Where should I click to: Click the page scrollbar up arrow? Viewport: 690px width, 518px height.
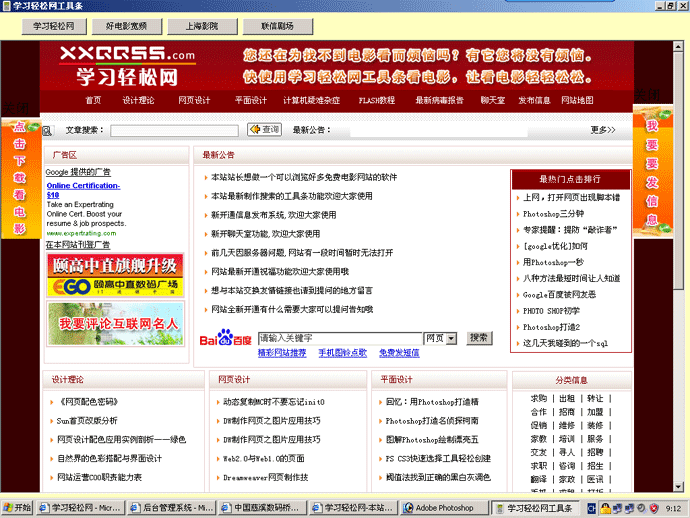point(678,46)
